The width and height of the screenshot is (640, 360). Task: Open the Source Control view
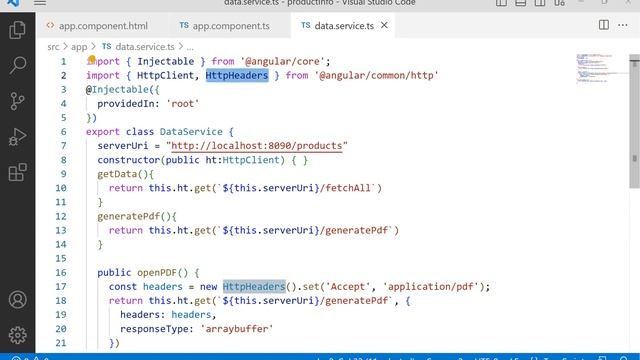17,101
